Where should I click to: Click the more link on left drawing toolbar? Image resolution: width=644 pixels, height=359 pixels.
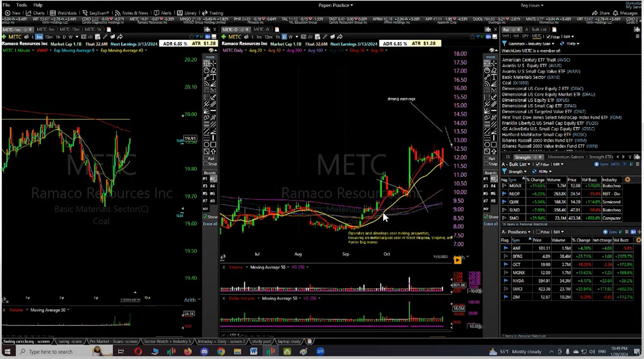210,57
